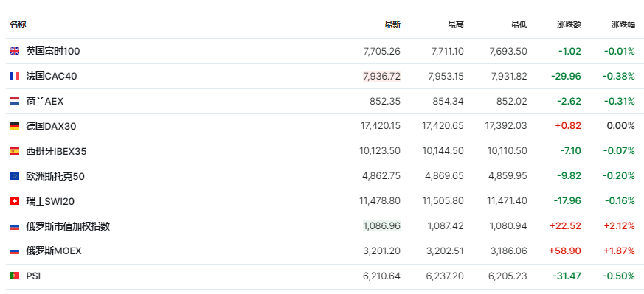Click percent change -0.31% for 荷兰AEX
The height and width of the screenshot is (294, 644).
click(620, 101)
